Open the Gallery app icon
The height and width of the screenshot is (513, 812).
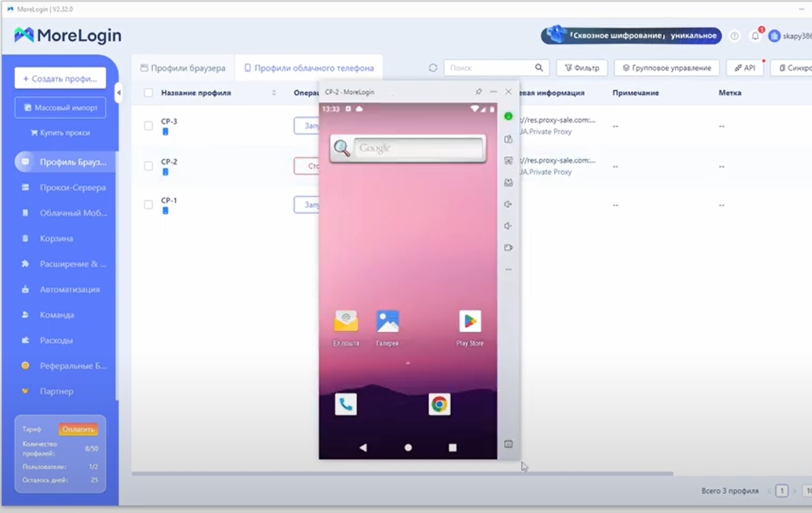point(387,321)
